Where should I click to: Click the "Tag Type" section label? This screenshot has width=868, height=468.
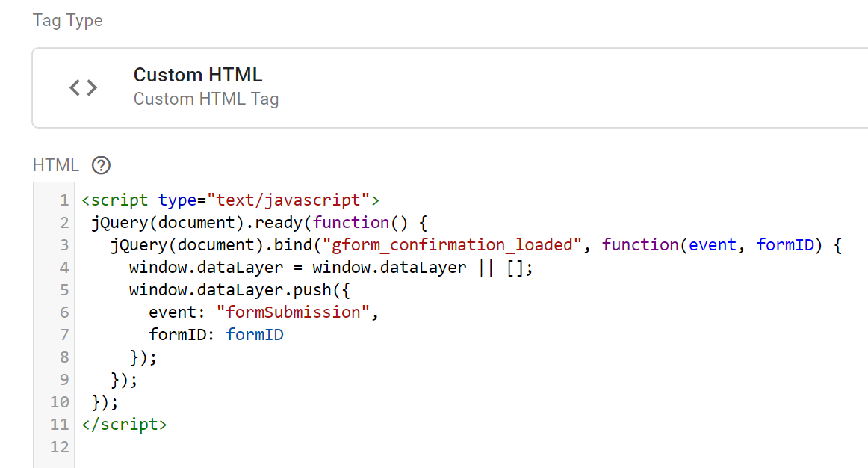(67, 21)
